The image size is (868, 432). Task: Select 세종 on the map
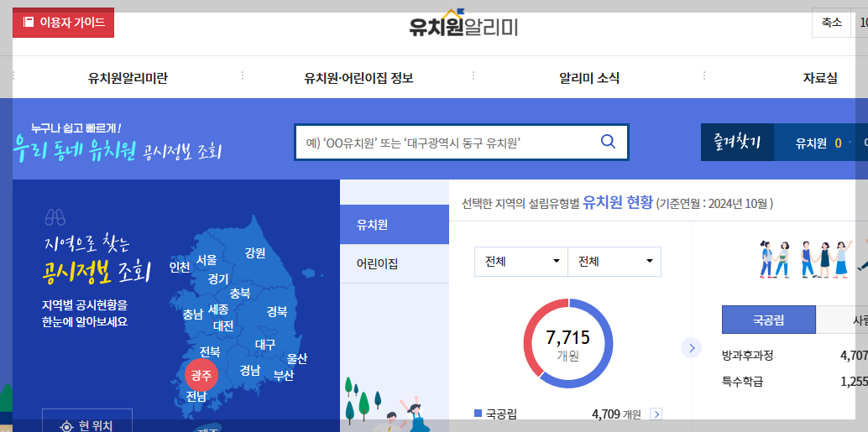pos(218,310)
